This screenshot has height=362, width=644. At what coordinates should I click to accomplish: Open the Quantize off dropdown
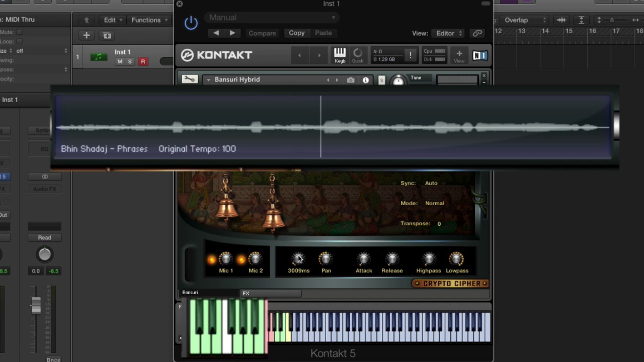(42, 51)
